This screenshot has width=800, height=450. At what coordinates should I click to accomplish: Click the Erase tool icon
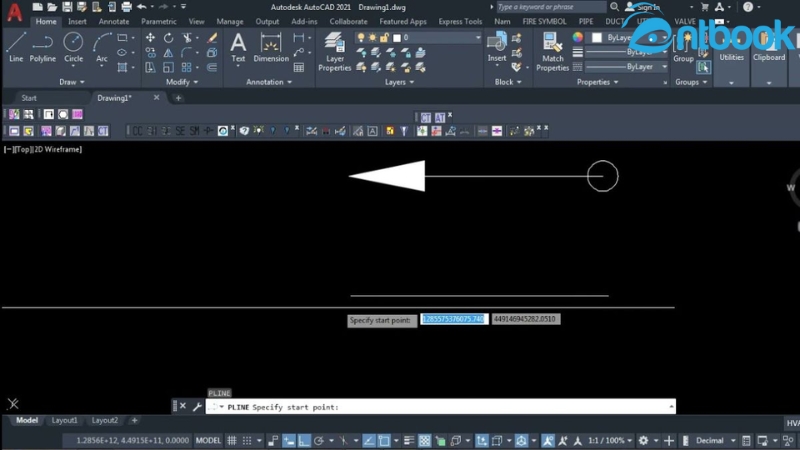(x=212, y=38)
